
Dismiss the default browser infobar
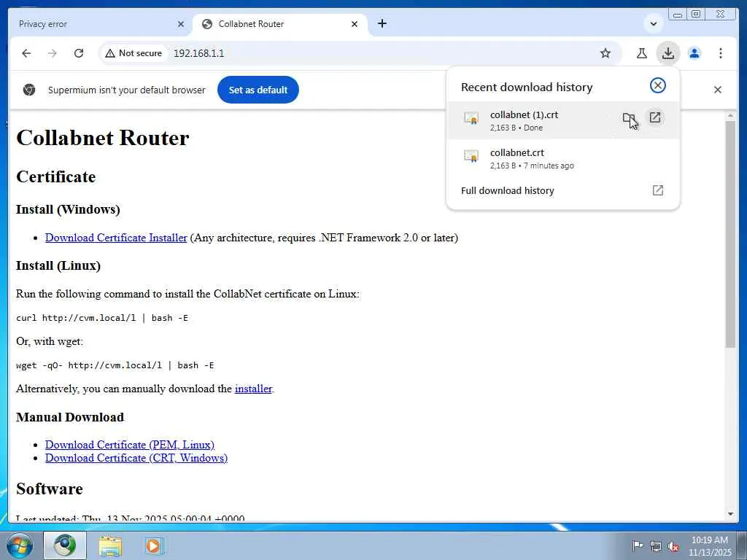pyautogui.click(x=718, y=90)
